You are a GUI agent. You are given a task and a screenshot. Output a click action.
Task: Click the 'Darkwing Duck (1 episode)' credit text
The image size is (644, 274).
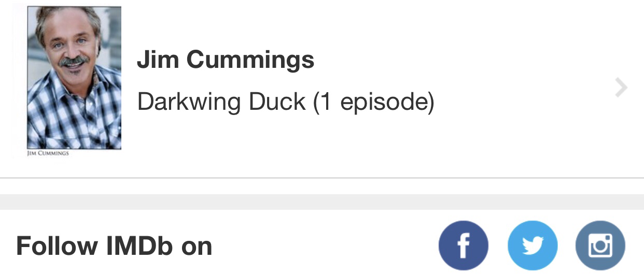[x=285, y=102]
